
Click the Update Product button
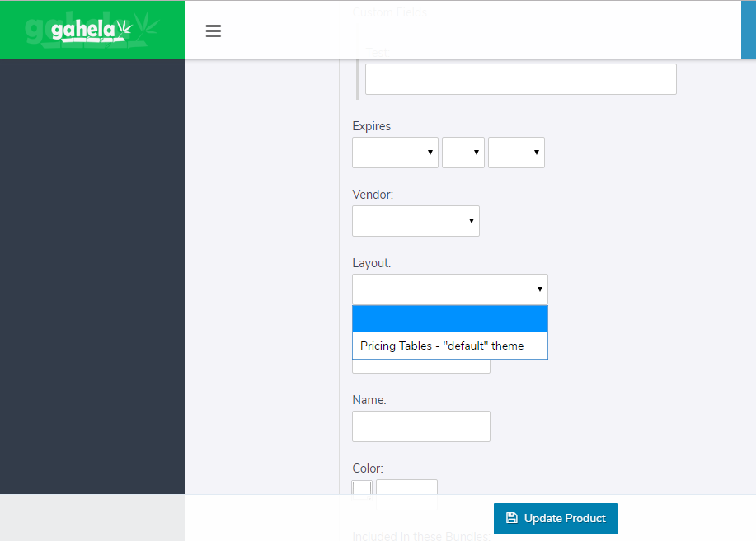point(556,519)
